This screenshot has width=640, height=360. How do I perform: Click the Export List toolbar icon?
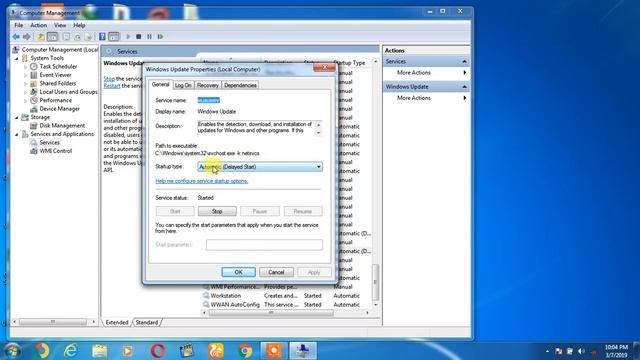click(88, 37)
